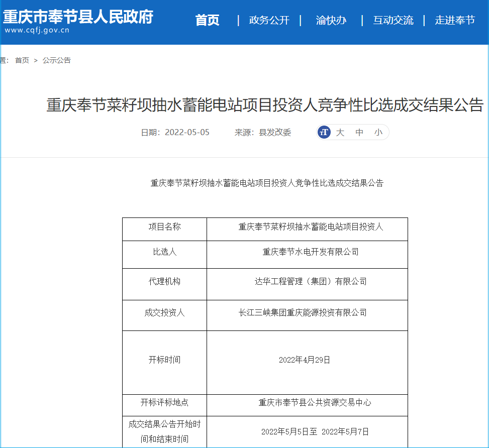Go to 首页 in the breadcrumb trail

tap(22, 60)
